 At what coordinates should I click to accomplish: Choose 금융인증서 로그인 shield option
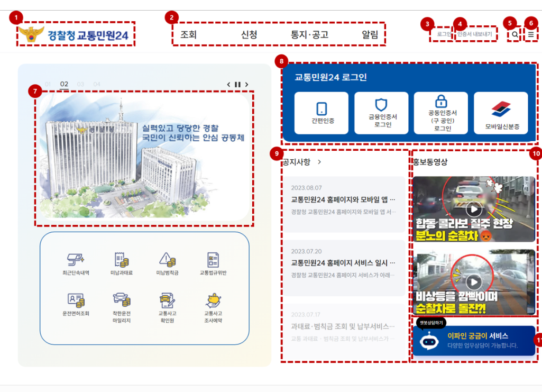click(381, 113)
